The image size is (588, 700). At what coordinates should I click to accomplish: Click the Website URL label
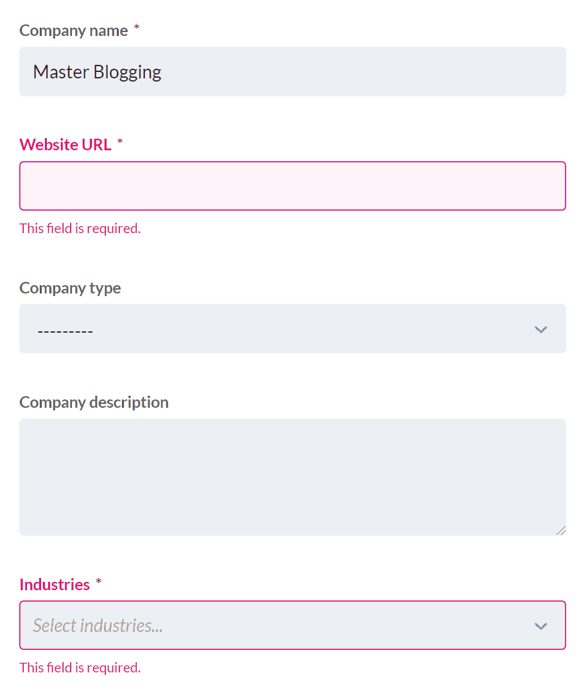point(65,144)
